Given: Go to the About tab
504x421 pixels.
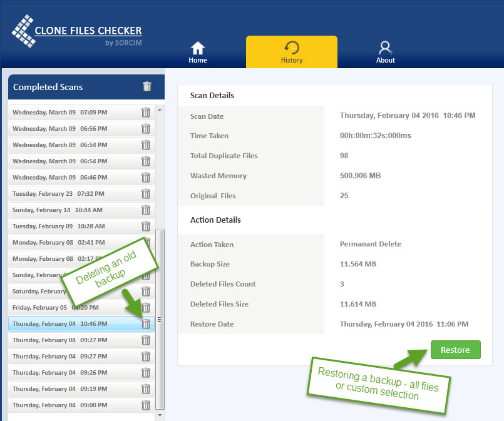Looking at the screenshot, I should click(x=386, y=53).
